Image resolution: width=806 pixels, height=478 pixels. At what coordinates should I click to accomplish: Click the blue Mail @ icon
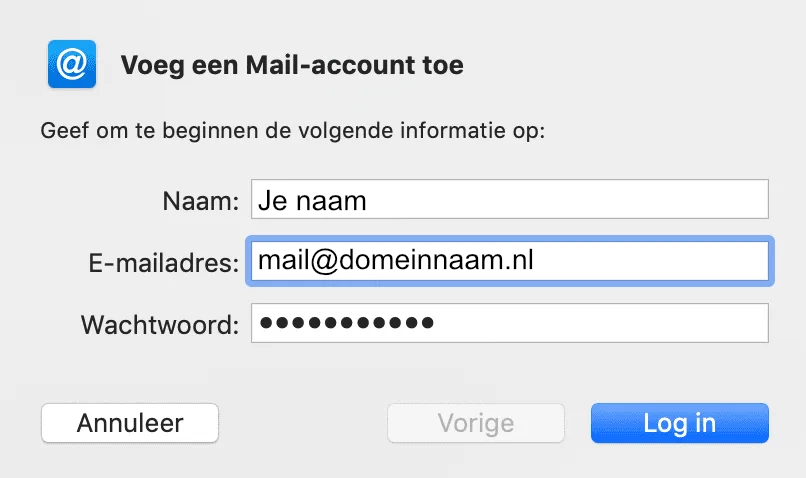(x=72, y=65)
